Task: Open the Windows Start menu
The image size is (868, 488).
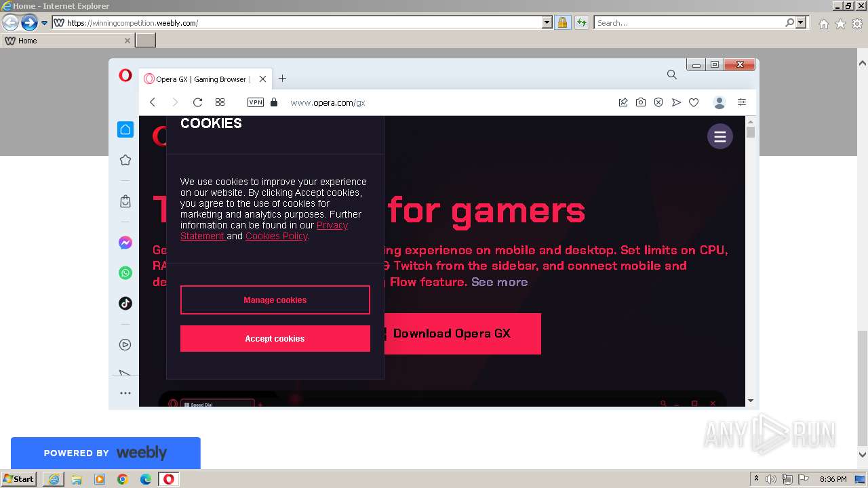Action: click(x=19, y=479)
